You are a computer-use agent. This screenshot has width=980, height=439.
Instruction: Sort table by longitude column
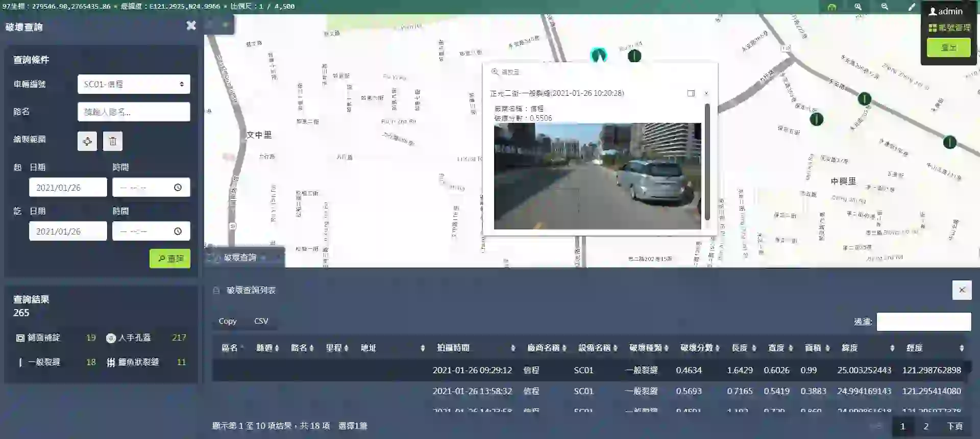[935, 348]
